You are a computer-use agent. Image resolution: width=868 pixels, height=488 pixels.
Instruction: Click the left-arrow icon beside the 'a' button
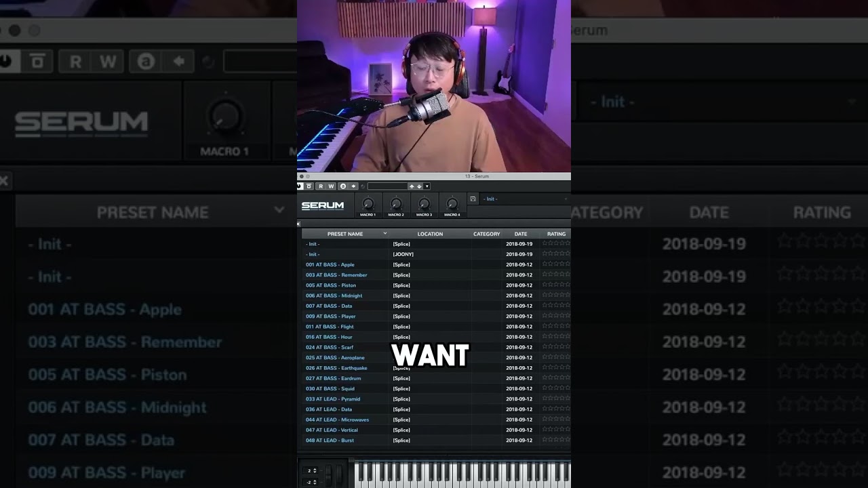click(x=353, y=186)
